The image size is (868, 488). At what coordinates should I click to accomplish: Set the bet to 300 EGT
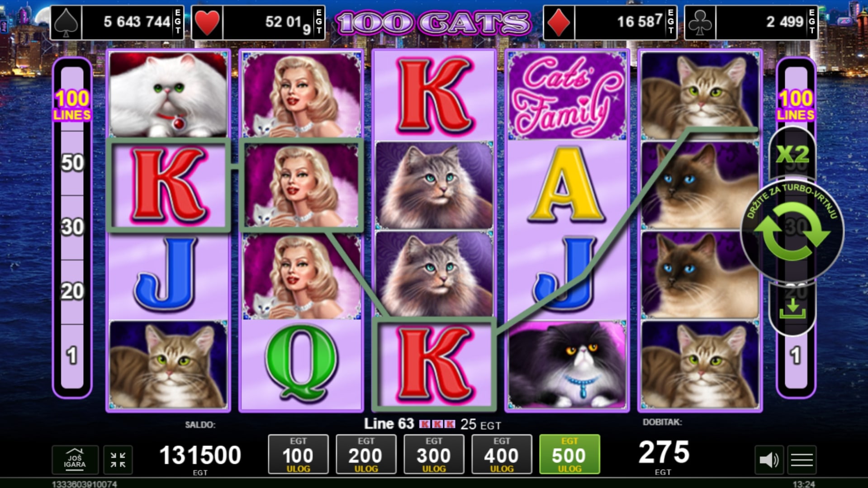click(x=434, y=455)
